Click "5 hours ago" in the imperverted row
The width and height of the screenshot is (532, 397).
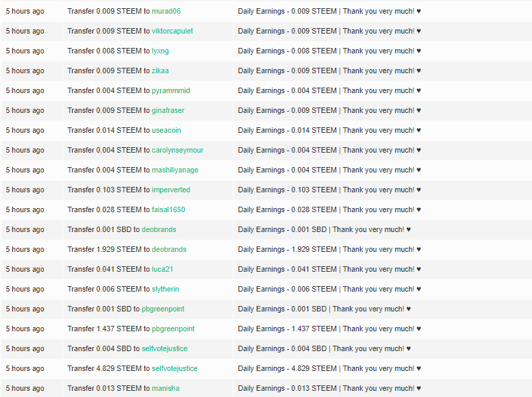click(x=25, y=190)
